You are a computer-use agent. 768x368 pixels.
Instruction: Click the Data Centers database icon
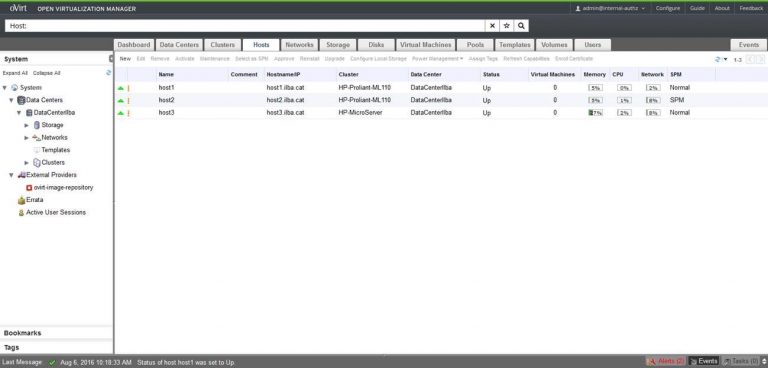click(x=21, y=100)
